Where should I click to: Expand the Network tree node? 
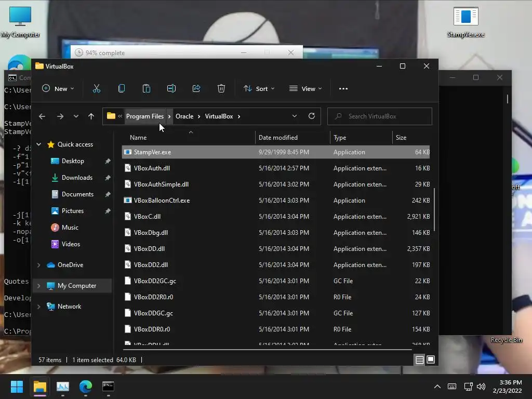38,307
